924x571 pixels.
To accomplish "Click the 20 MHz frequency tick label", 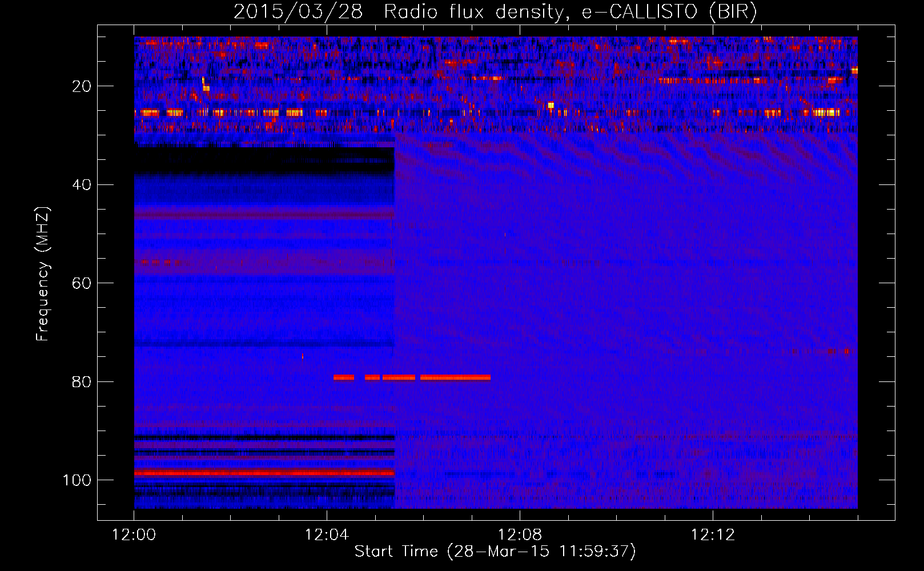I will click(x=82, y=86).
